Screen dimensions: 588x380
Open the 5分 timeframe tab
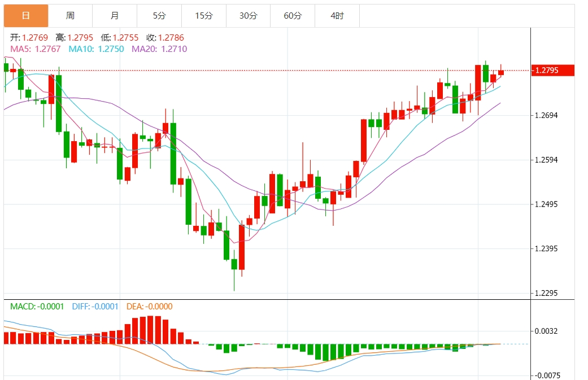159,16
